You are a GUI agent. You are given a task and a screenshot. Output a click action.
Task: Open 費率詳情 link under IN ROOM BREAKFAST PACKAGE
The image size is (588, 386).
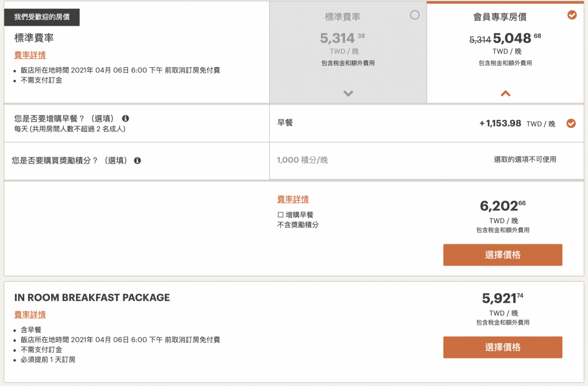[x=30, y=314]
